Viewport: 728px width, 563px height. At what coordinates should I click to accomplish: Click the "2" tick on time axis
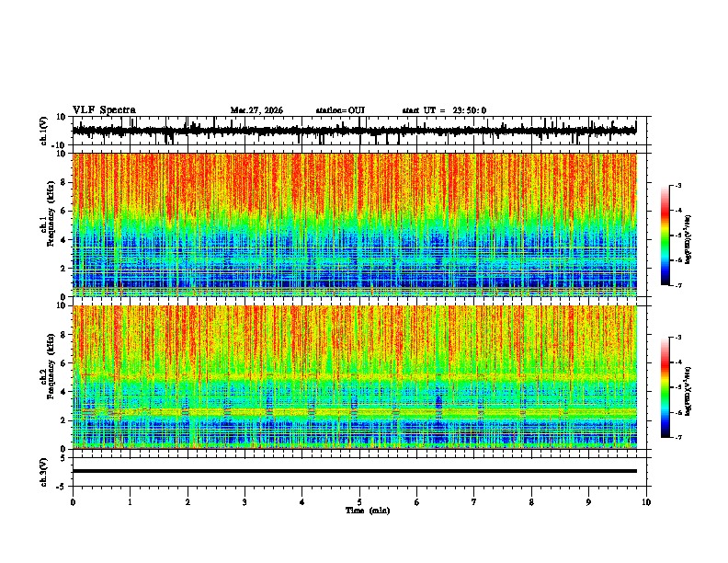pyautogui.click(x=188, y=502)
